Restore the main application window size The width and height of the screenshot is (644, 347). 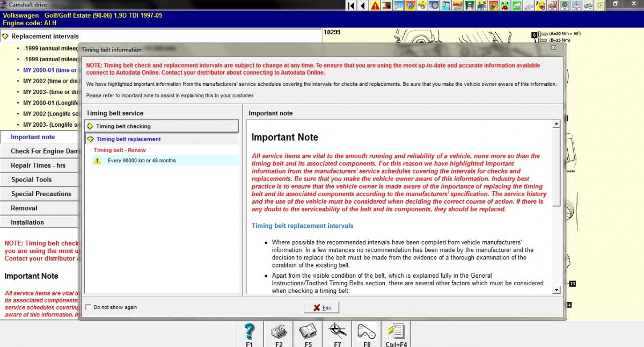coord(616,4)
